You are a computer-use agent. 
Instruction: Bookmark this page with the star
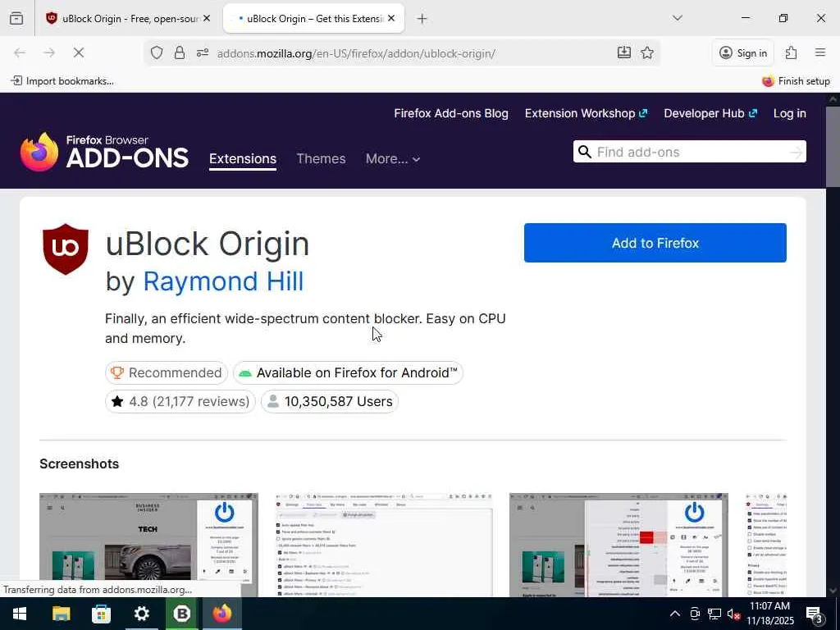(647, 52)
